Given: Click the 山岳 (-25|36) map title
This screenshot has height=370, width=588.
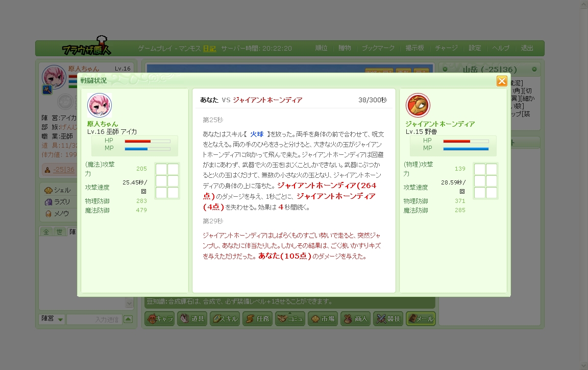Looking at the screenshot, I should click(489, 70).
